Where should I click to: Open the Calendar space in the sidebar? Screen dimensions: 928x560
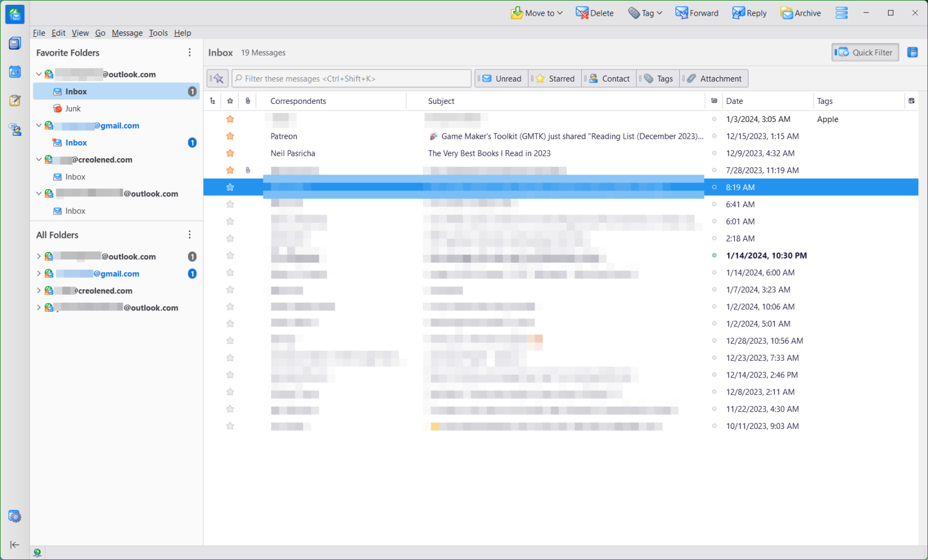pos(14,72)
